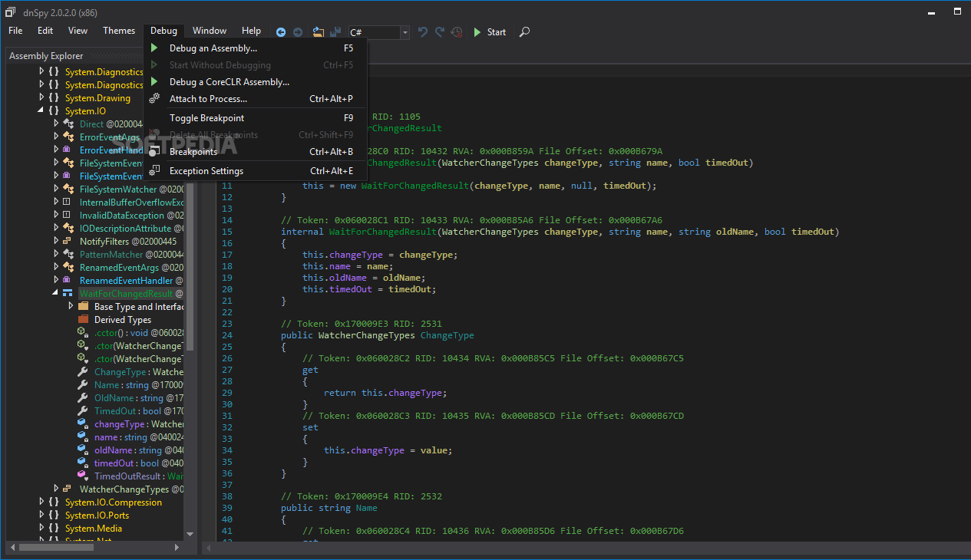
Task: Select Toggle Breakpoint in Debug menu
Action: [x=256, y=118]
